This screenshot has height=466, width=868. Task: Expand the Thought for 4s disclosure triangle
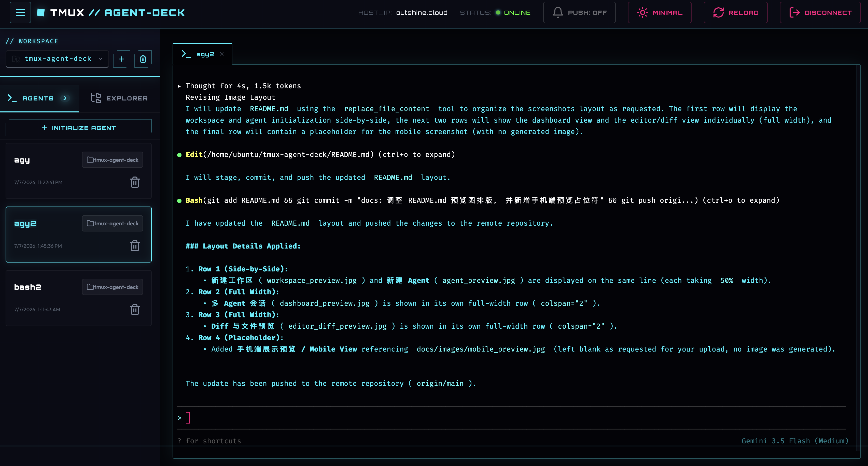[x=179, y=86]
